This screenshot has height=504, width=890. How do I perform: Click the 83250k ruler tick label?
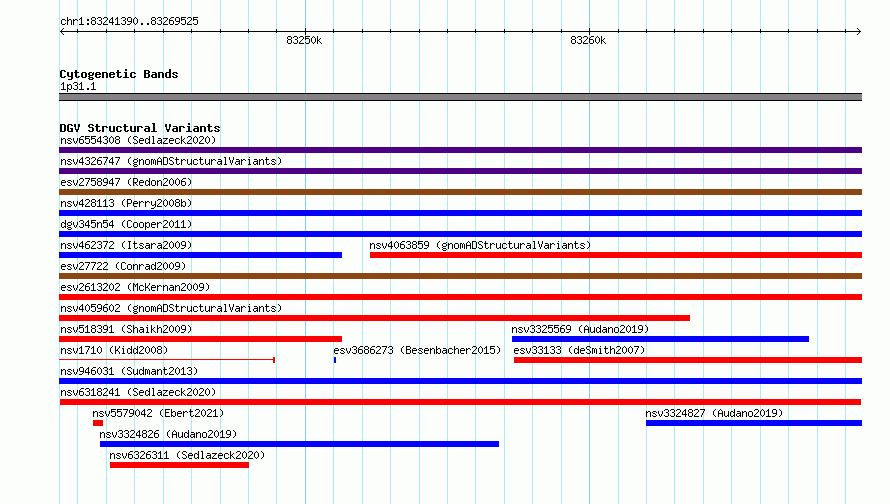(x=304, y=40)
